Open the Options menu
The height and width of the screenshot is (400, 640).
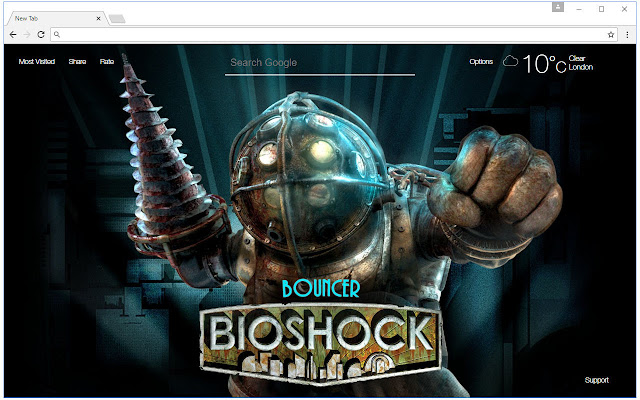tap(481, 62)
